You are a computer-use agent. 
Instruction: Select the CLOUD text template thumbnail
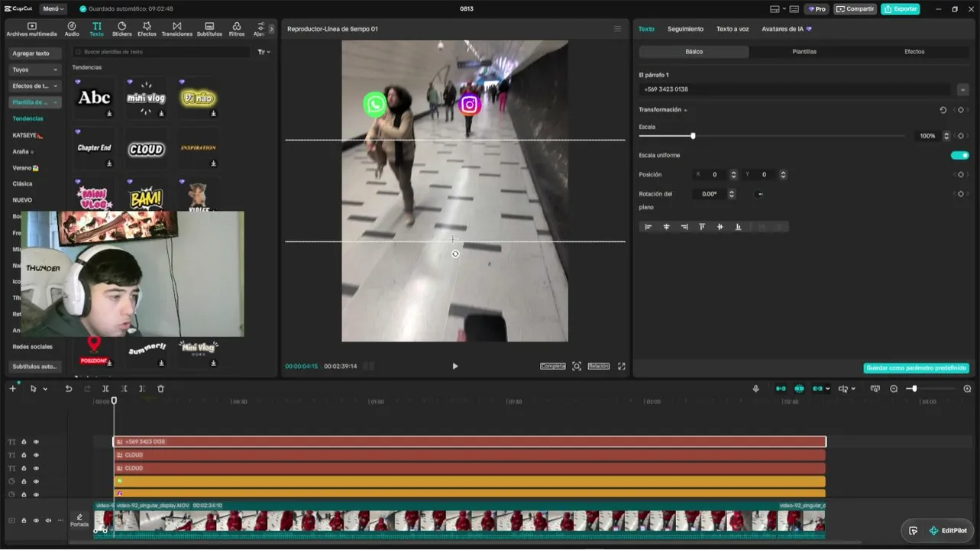(x=146, y=150)
